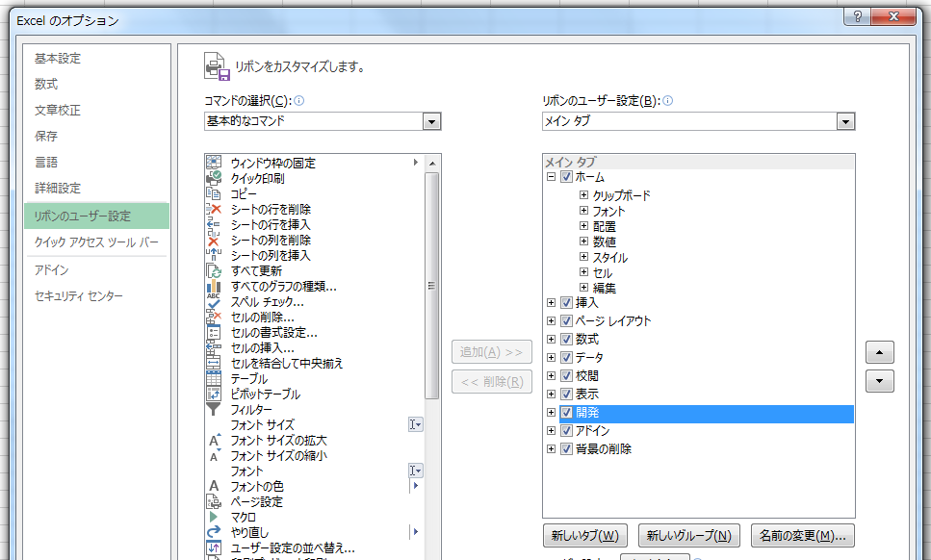Expand the 挿入 tab node
931x560 pixels.
tap(551, 302)
